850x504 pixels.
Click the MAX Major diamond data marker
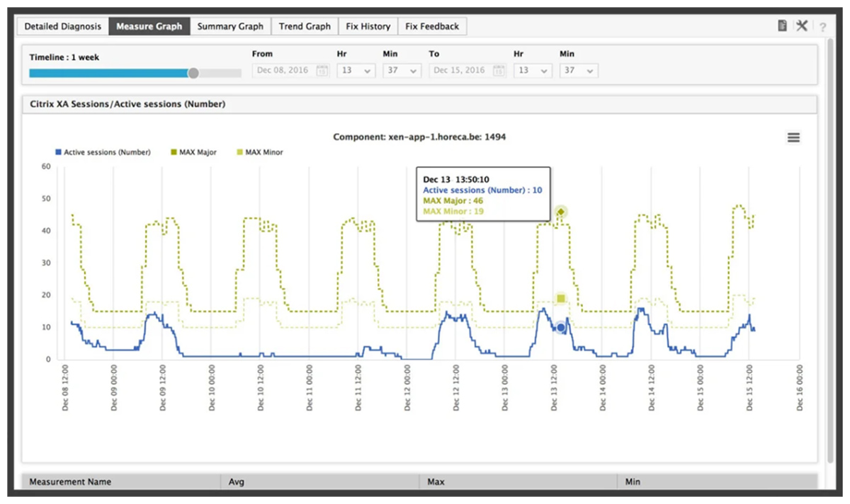(561, 212)
